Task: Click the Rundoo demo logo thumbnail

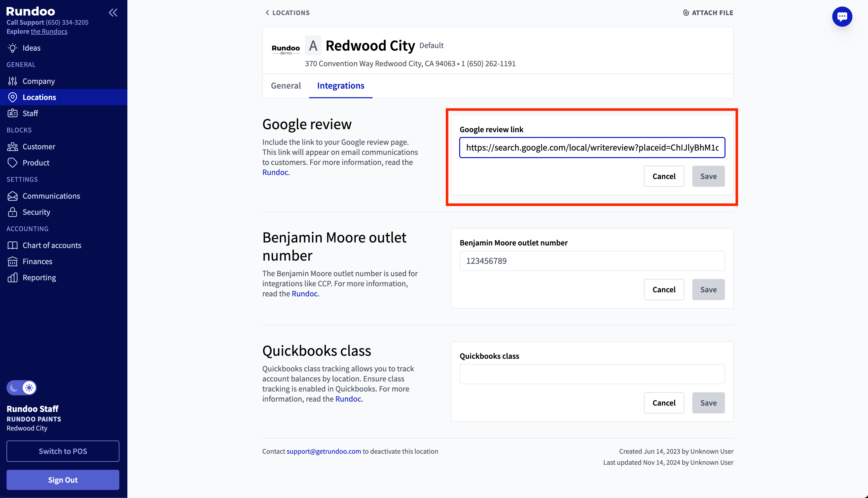Action: click(285, 50)
